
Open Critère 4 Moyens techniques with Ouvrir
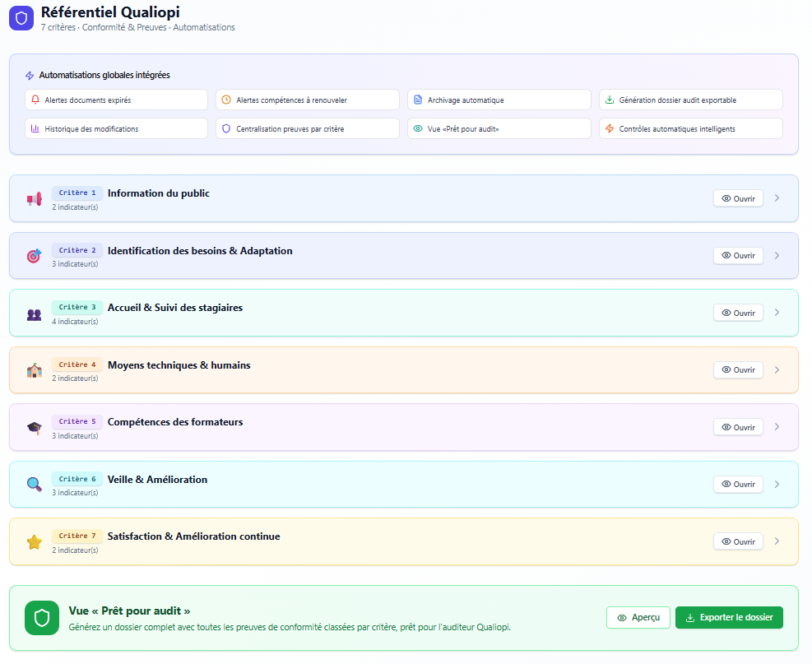pos(738,369)
